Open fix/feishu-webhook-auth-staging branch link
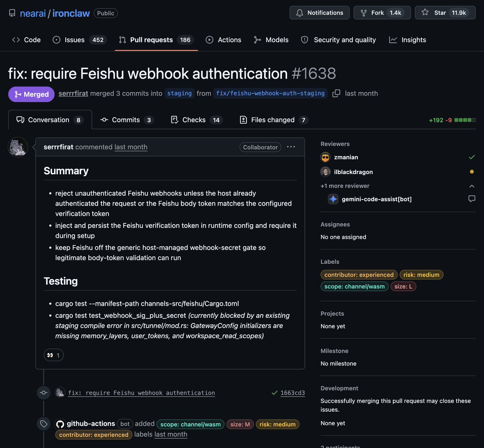The width and height of the screenshot is (484, 448). 270,93
